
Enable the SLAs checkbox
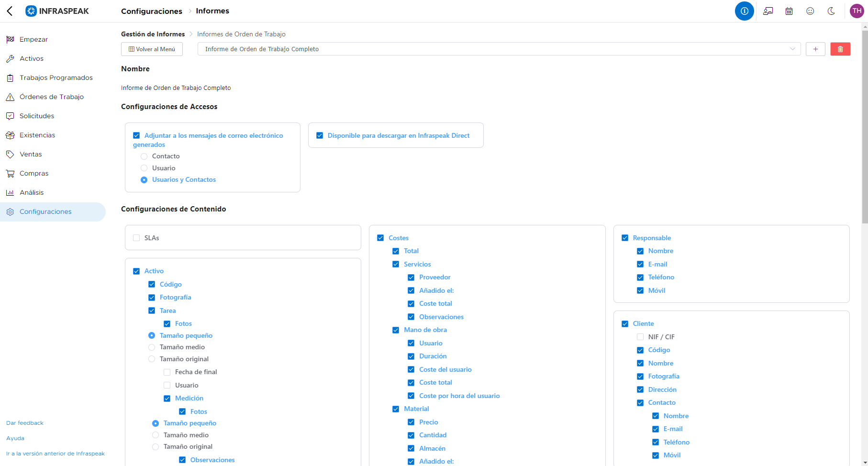tap(136, 238)
